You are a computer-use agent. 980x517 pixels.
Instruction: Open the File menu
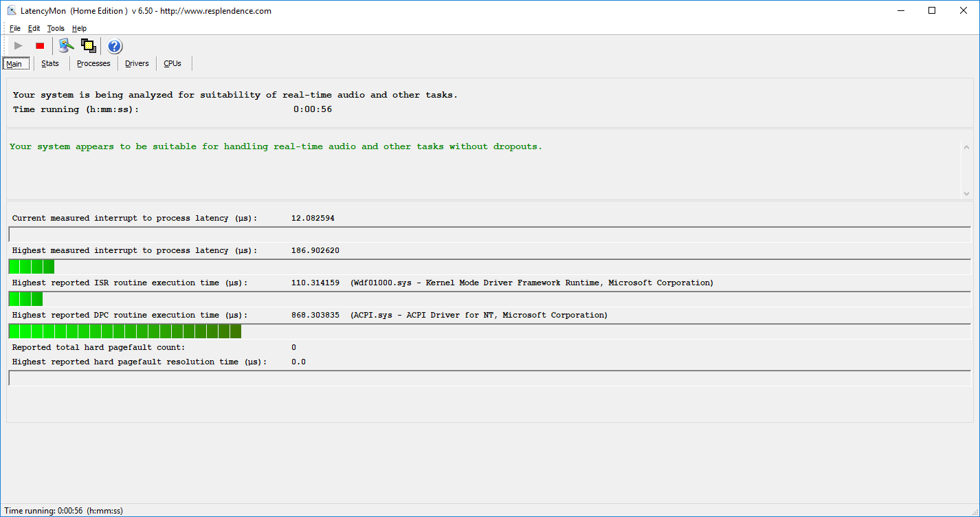[x=15, y=28]
